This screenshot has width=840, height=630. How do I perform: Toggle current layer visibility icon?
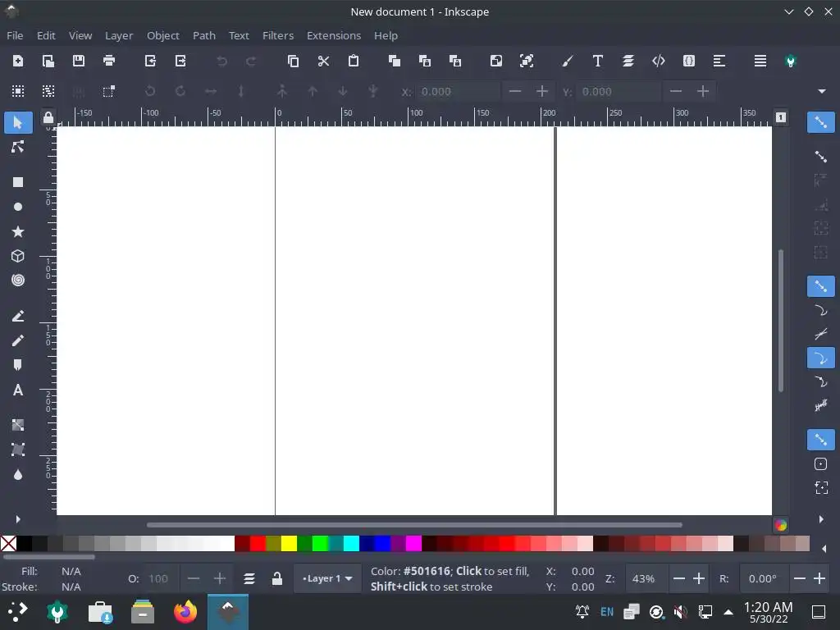(249, 578)
